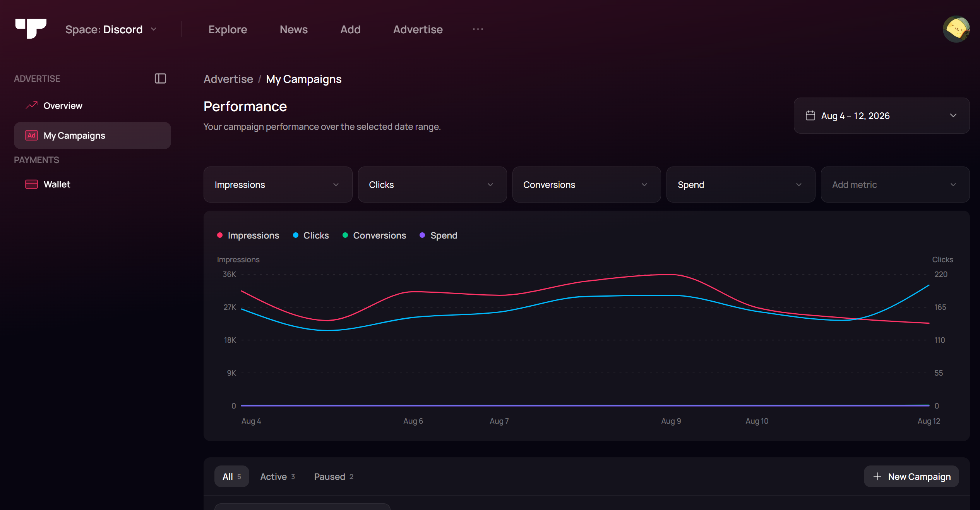
Task: Click the green Conversions legend dot
Action: coord(345,235)
